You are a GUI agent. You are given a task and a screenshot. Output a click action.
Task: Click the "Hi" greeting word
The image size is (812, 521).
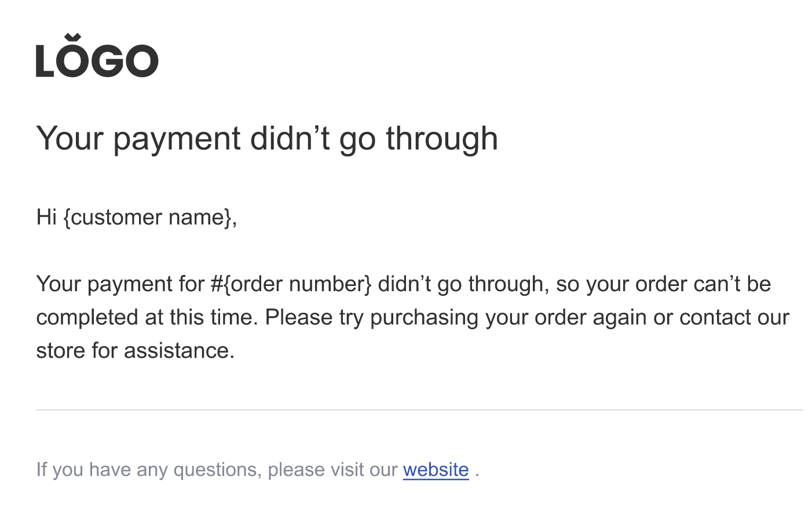(46, 218)
